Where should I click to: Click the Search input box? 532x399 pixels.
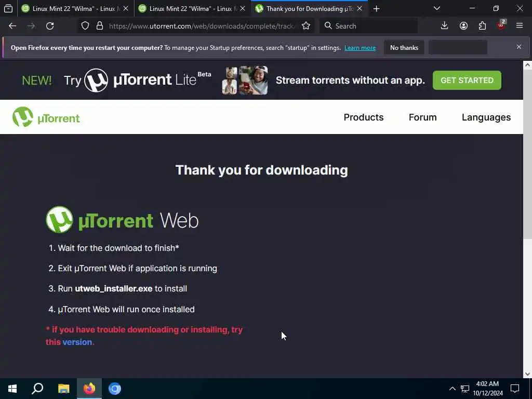(x=369, y=26)
